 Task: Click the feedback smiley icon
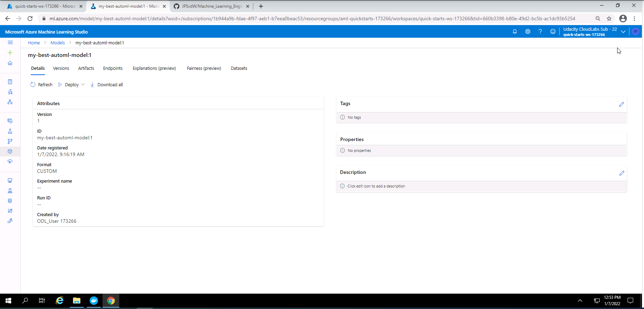tap(553, 31)
